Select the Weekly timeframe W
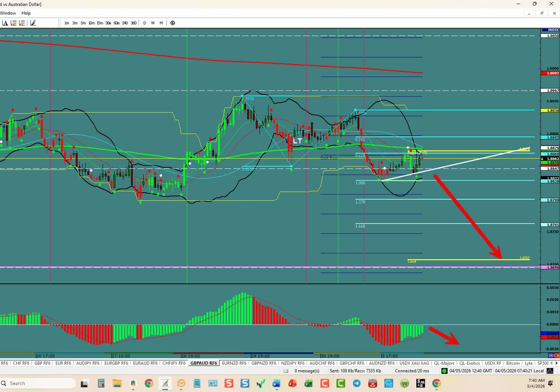The image size is (560, 392). click(153, 23)
